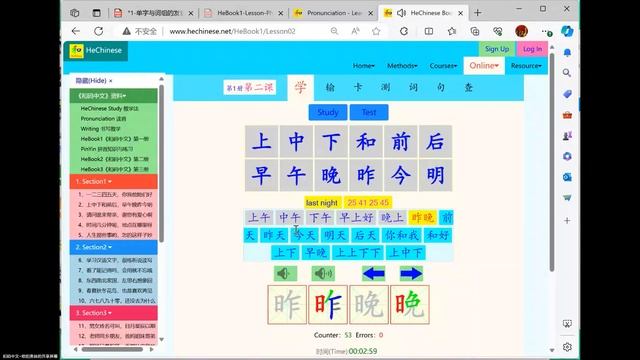Click the colored 晚 stroke-order card

(x=409, y=304)
